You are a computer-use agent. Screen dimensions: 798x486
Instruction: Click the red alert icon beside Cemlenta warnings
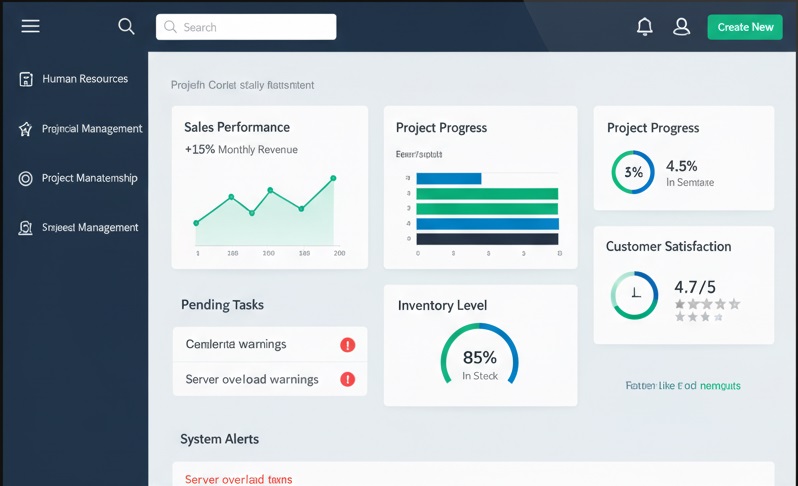(x=347, y=345)
